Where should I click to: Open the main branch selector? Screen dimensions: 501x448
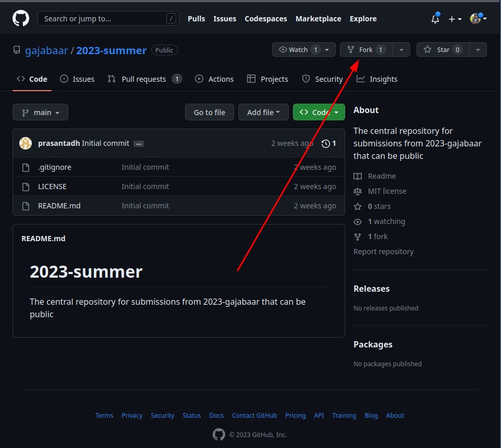(40, 112)
